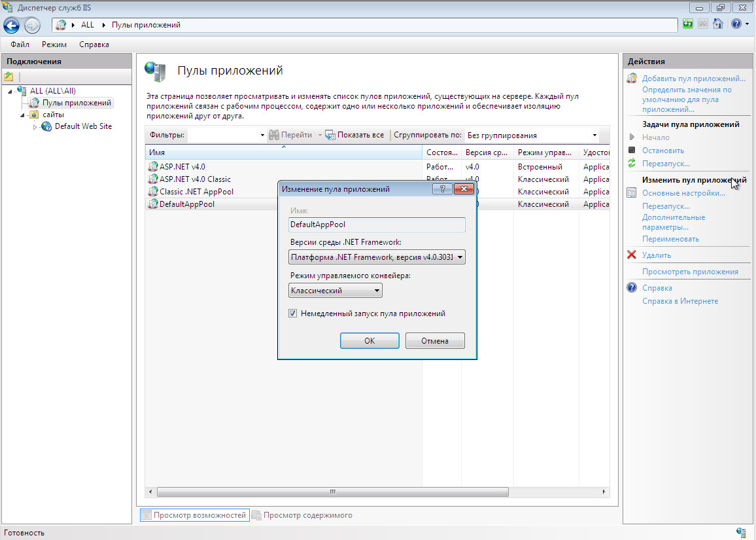Click Дополнительные параметры link

click(x=674, y=222)
